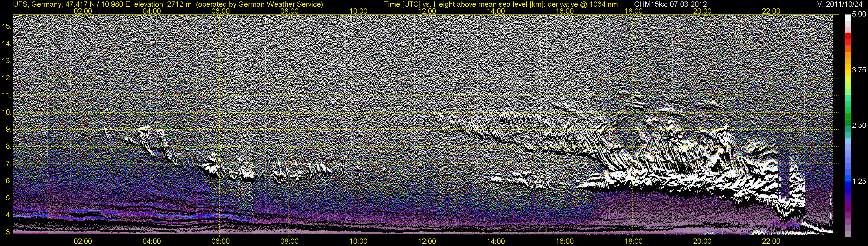The height and width of the screenshot is (246, 868).
Task: Click the 02:00 label on the lower time axis
Action: 83,241
